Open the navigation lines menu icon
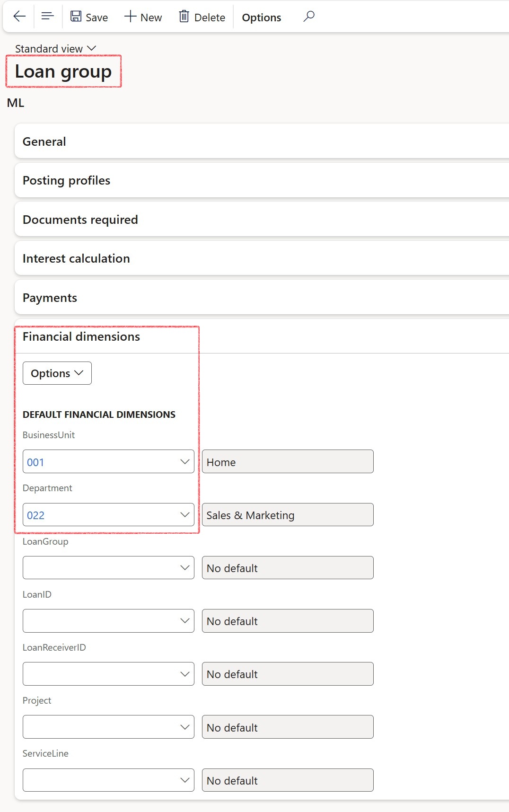 [47, 17]
